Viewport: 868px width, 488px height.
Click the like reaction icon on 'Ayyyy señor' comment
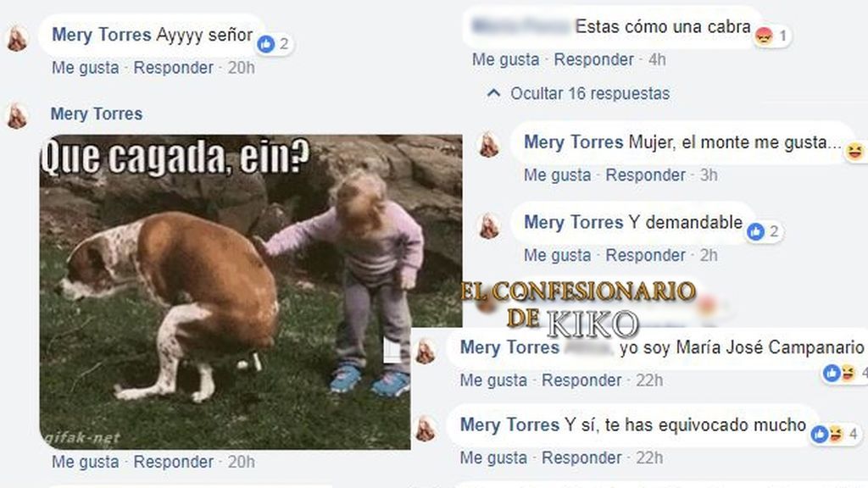[x=266, y=44]
